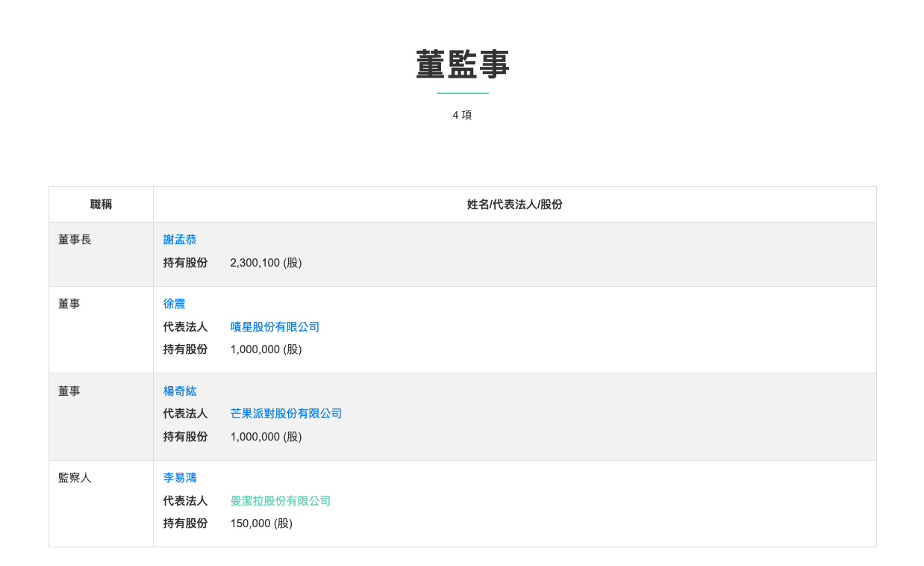Image resolution: width=924 pixels, height=566 pixels.
Task: Open the 嘖星股份有限公司 company link
Action: (275, 327)
